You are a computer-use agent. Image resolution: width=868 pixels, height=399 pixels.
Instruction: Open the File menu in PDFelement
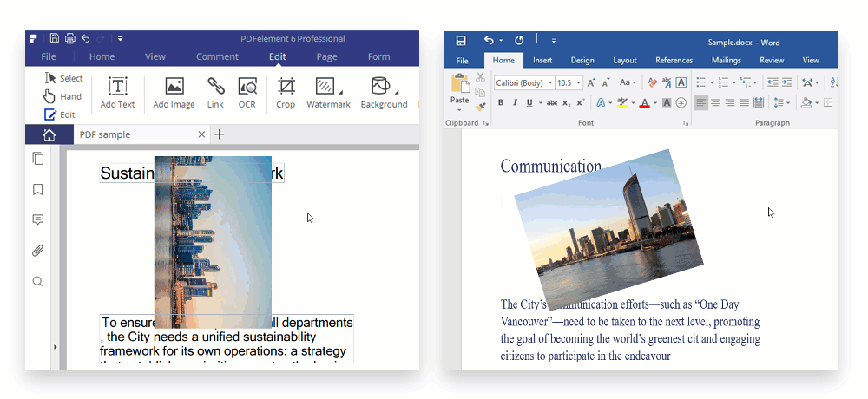pyautogui.click(x=49, y=56)
